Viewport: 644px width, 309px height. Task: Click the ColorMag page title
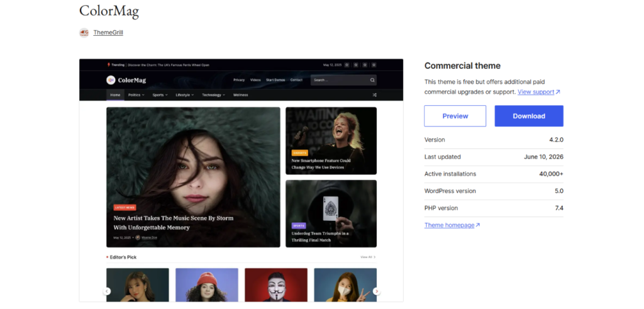[109, 11]
